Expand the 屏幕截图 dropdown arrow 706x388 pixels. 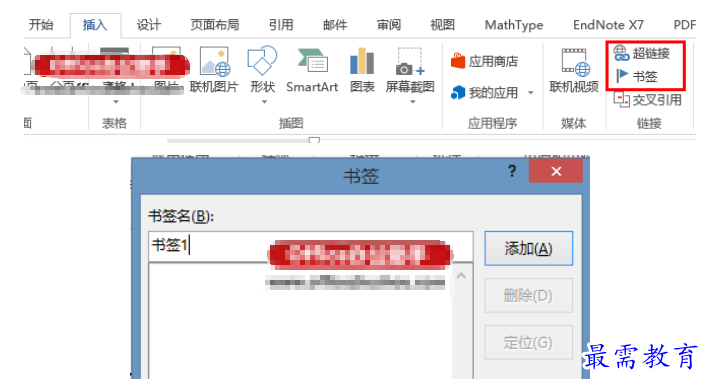(413, 102)
